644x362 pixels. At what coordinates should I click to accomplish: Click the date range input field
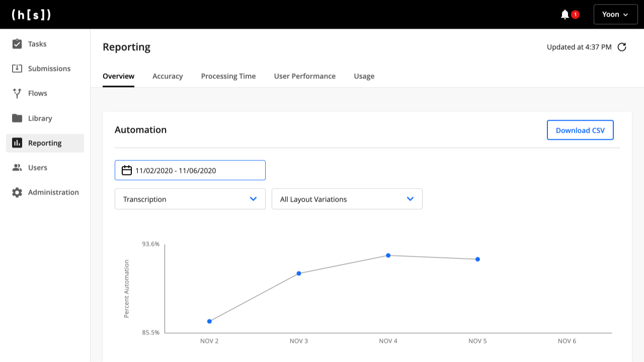pyautogui.click(x=196, y=170)
